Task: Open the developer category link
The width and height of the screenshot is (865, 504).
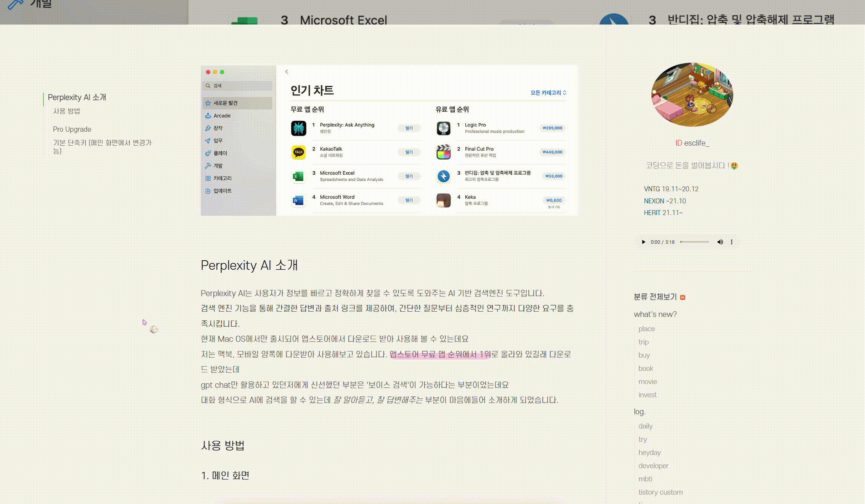Action: pyautogui.click(x=653, y=466)
